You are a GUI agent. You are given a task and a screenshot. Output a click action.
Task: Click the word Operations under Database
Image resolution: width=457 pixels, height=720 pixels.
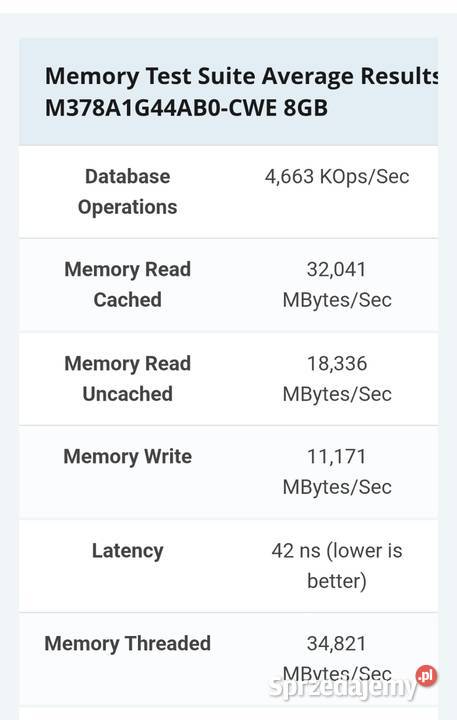(128, 207)
